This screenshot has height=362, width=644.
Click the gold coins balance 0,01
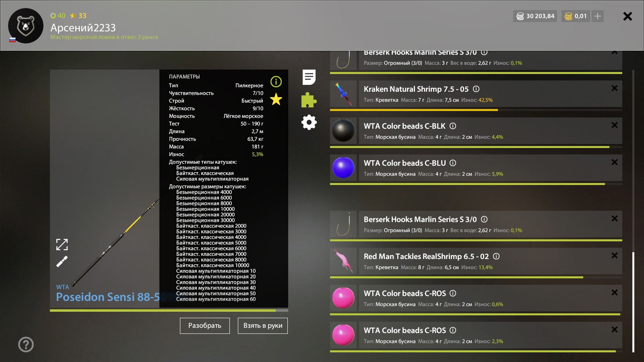576,16
